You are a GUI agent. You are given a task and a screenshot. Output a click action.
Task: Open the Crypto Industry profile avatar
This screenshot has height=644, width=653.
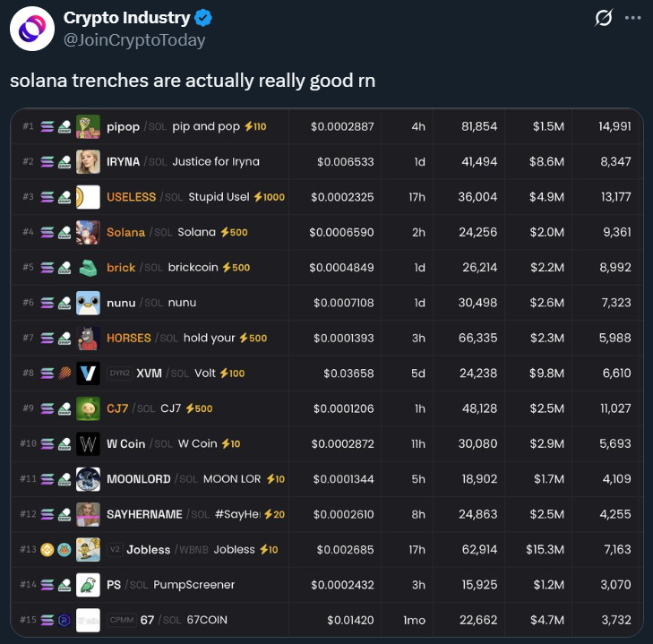32,29
